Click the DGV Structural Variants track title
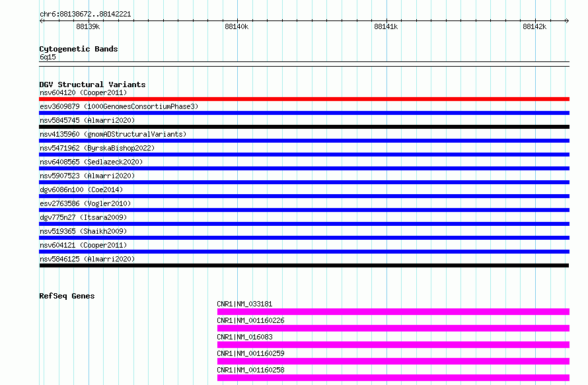Image resolution: width=588 pixels, height=385 pixels. pos(92,85)
